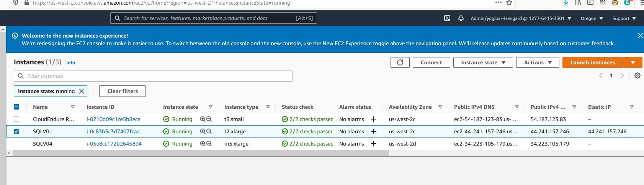This screenshot has width=644, height=185.
Task: Sort by Elastic IP column arrow
Action: click(x=632, y=107)
